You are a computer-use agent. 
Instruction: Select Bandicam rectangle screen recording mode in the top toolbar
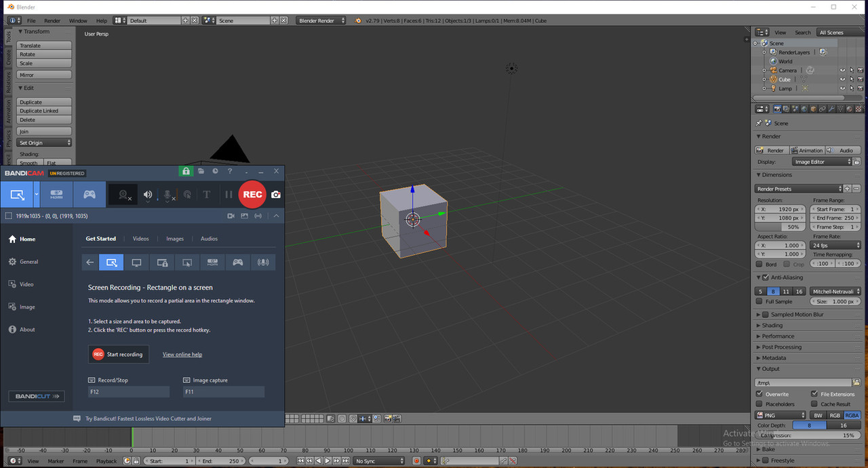(17, 195)
